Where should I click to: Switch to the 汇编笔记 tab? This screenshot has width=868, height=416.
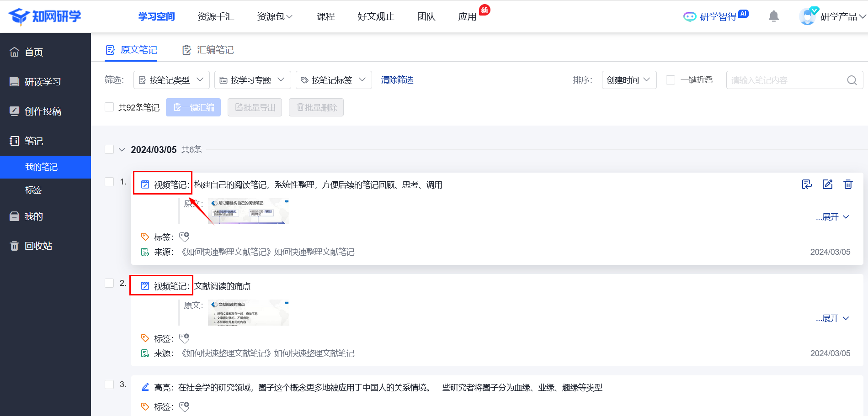pos(208,50)
